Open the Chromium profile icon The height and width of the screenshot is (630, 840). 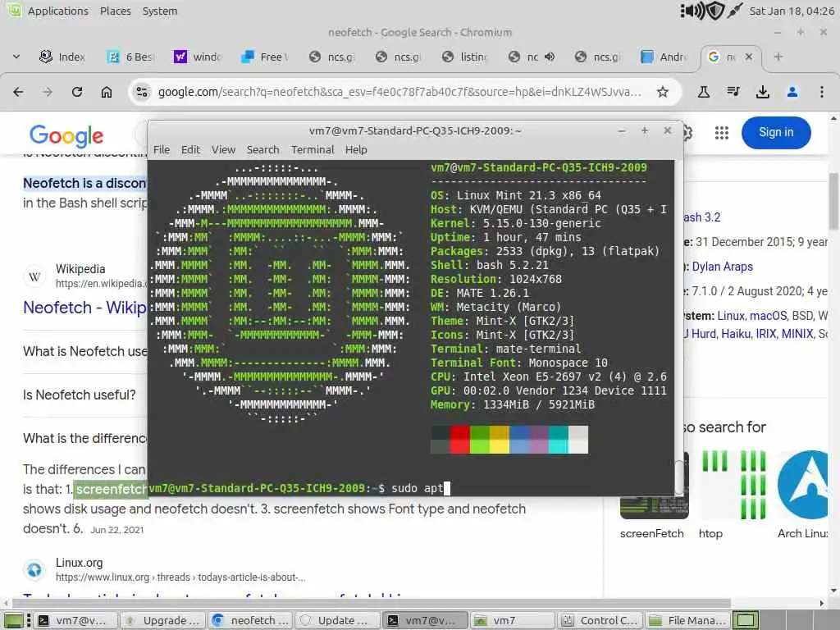click(792, 92)
